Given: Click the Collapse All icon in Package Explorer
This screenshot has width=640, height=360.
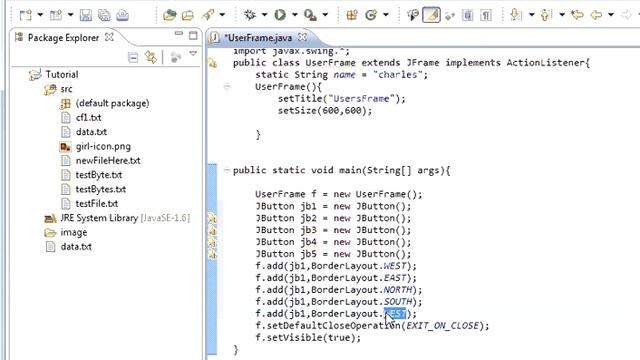Looking at the screenshot, I should click(133, 58).
